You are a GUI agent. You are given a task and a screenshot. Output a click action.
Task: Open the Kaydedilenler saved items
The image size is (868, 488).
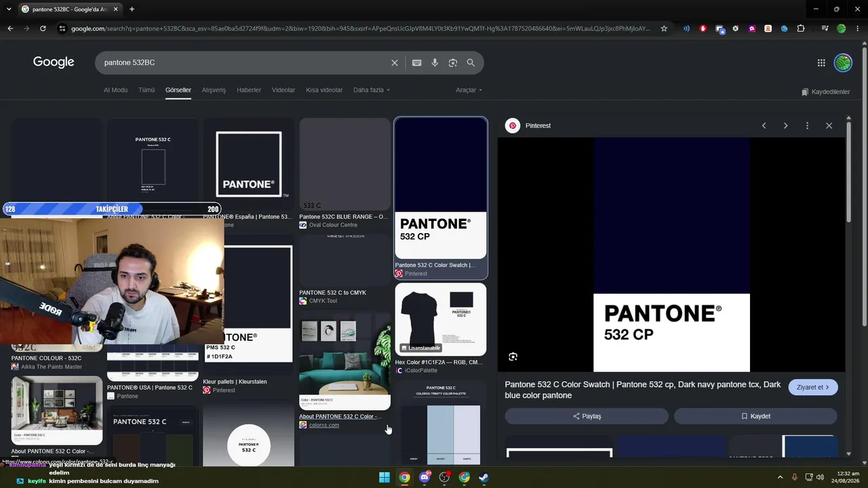825,91
